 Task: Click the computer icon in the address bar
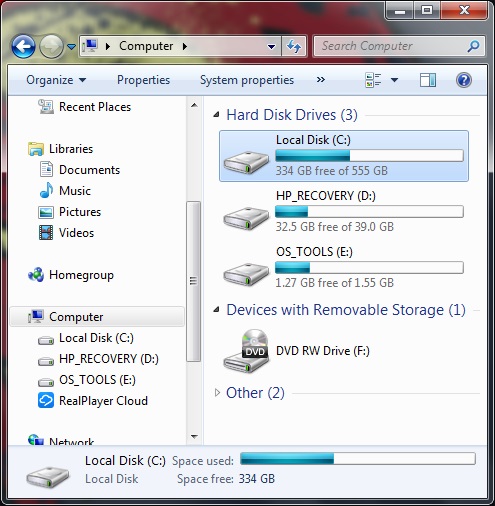point(91,46)
